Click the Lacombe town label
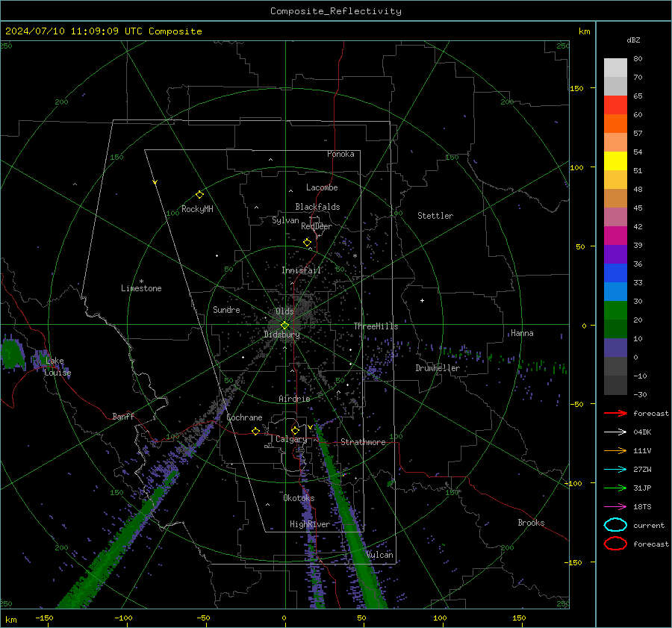Viewport: 672px width, 628px height. [322, 187]
